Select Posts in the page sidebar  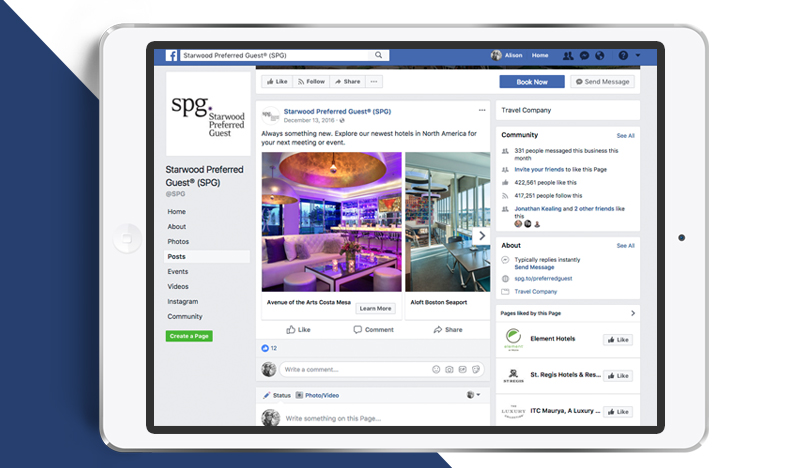click(207, 257)
